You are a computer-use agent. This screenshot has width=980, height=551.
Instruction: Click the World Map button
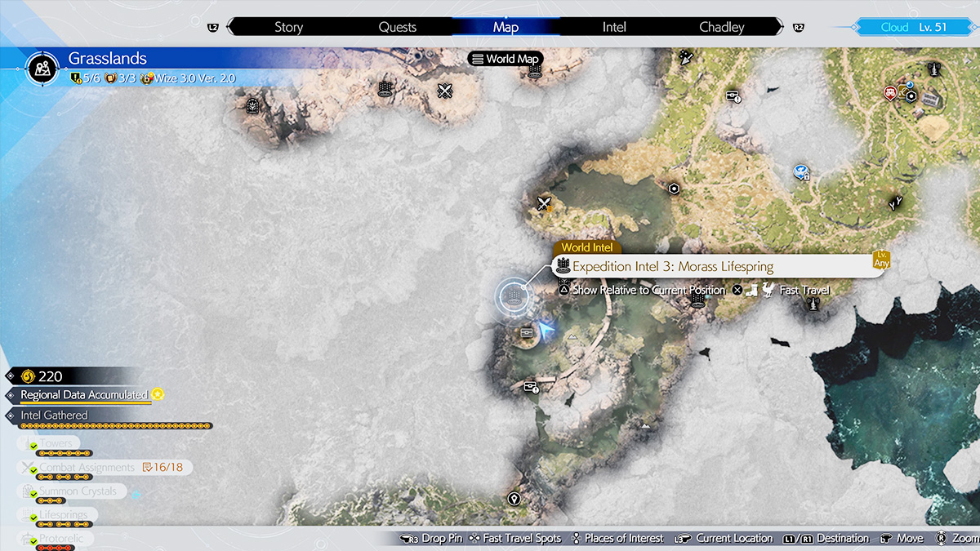pyautogui.click(x=506, y=59)
